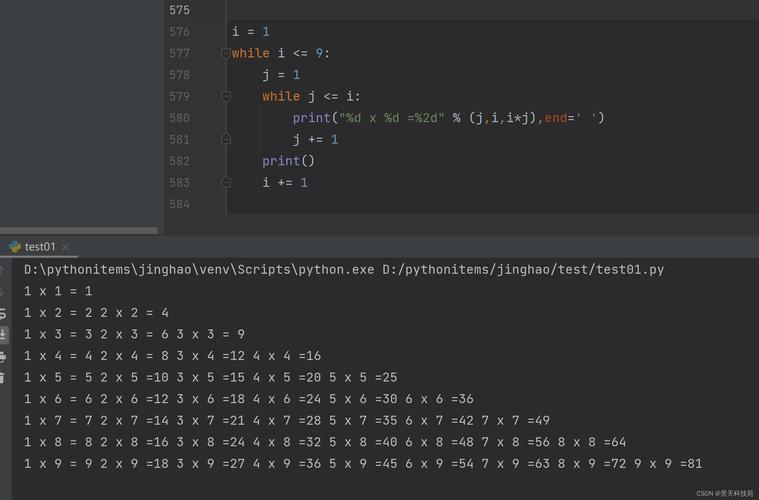Click line number 576 in gutter
The width and height of the screenshot is (759, 500).
tap(179, 32)
